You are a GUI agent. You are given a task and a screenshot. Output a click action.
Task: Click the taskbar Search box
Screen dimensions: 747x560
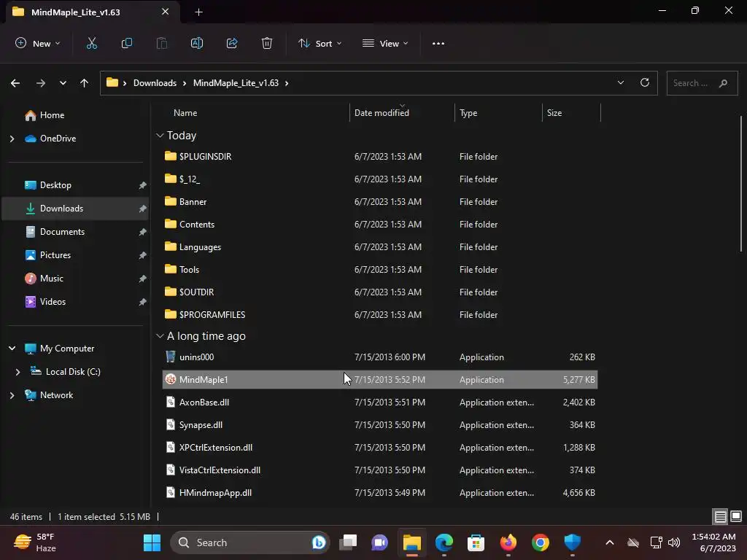(x=250, y=542)
